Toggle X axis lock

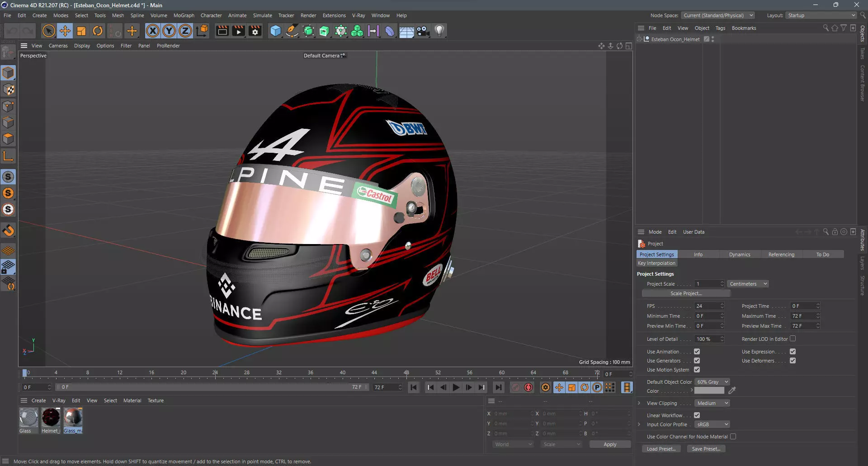pos(153,31)
